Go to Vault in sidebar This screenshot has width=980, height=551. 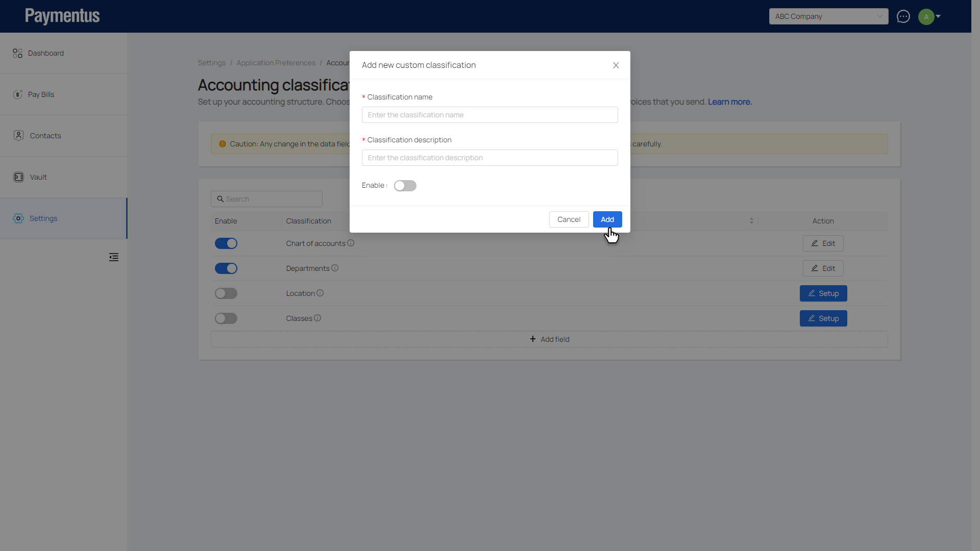pyautogui.click(x=38, y=177)
